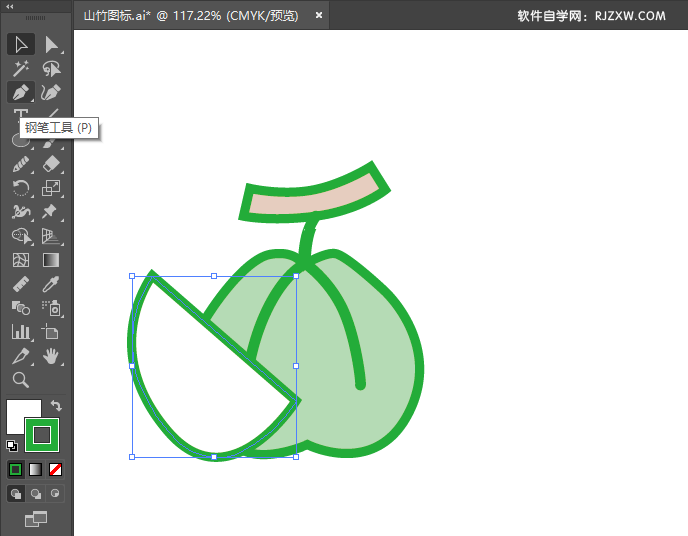Image resolution: width=688 pixels, height=536 pixels.
Task: Click the white Fill color swatch
Action: [x=18, y=413]
